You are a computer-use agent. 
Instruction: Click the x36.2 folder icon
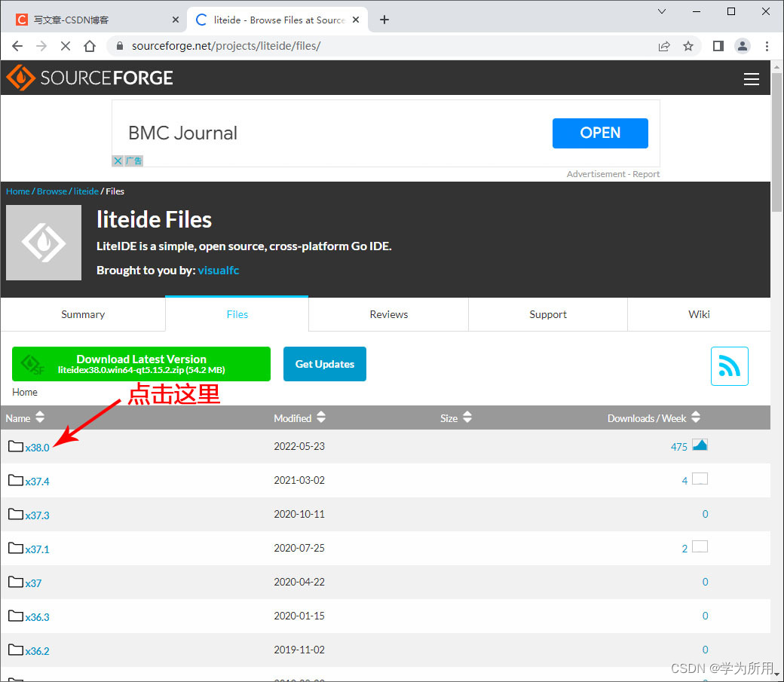tap(16, 650)
